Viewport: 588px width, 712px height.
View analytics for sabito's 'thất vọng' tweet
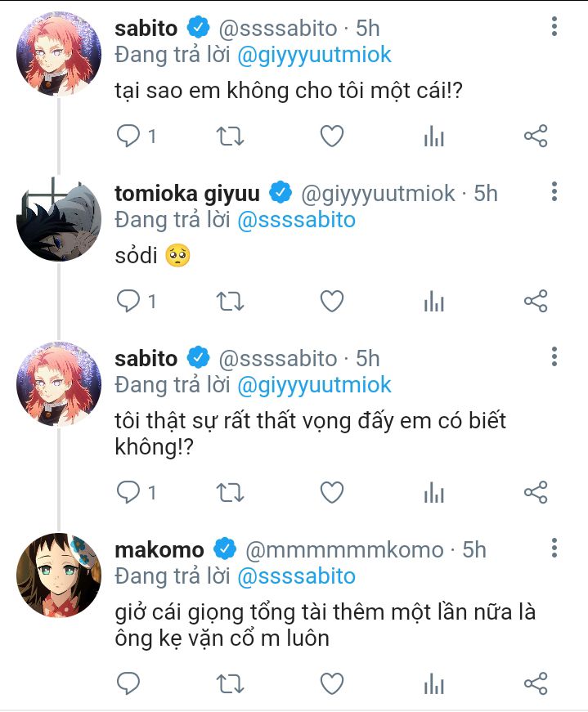point(434,493)
